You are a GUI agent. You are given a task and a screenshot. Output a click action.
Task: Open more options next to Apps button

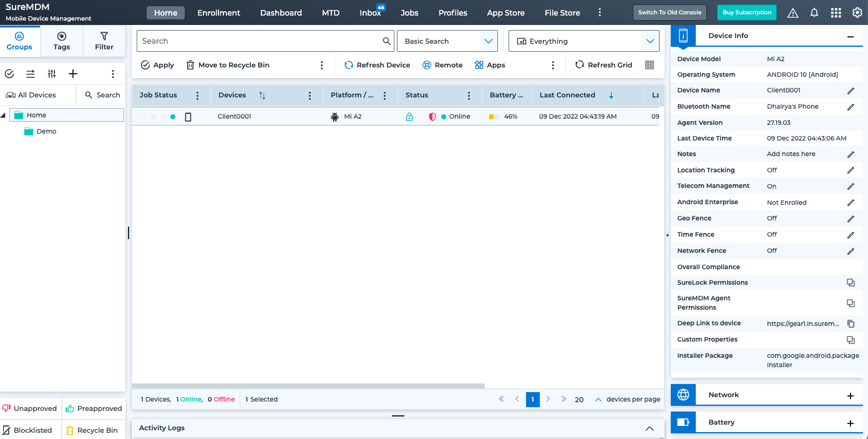click(553, 65)
